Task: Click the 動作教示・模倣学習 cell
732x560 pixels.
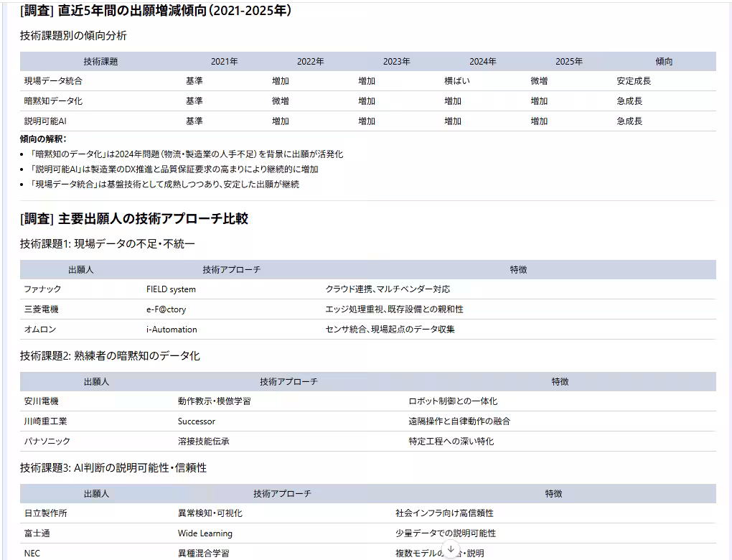Action: (x=215, y=401)
